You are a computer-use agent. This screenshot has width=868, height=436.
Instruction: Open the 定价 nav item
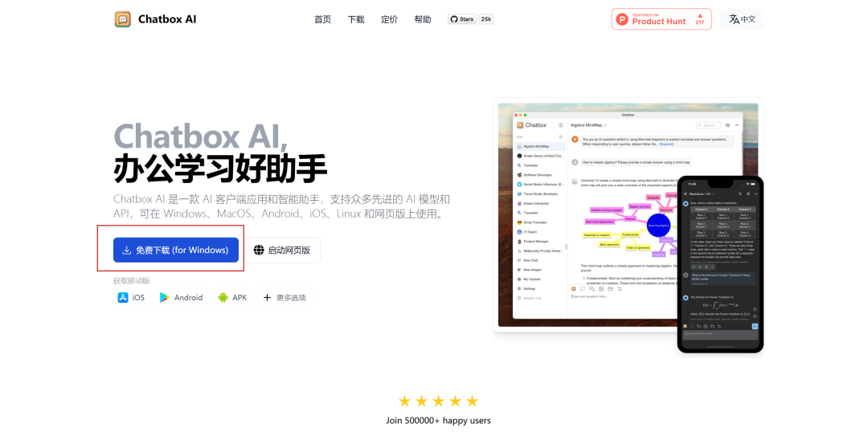[389, 19]
